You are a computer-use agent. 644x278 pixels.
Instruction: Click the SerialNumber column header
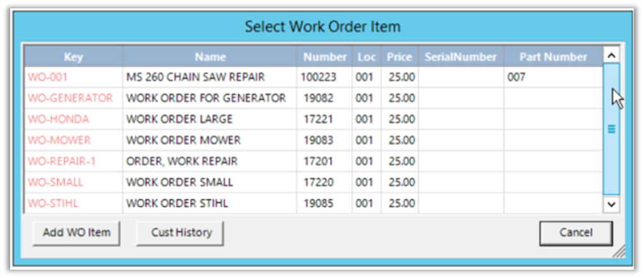460,57
